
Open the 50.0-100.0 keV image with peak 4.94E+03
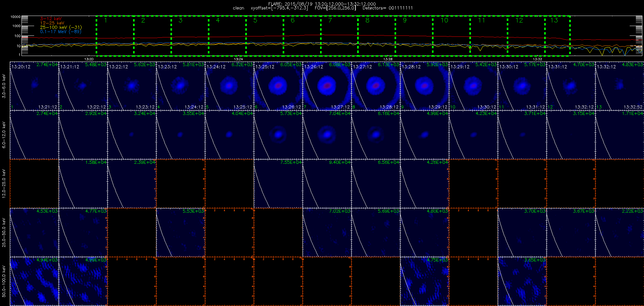pos(34,281)
